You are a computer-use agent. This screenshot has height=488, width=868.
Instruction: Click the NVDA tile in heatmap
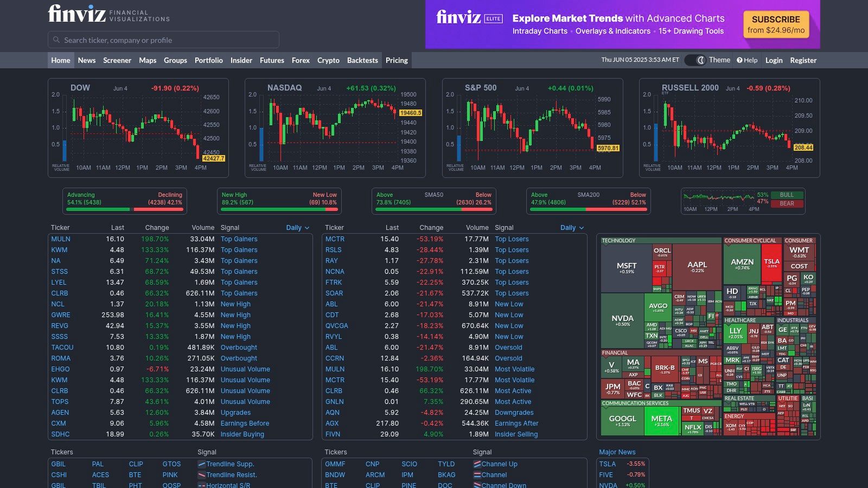(x=622, y=320)
